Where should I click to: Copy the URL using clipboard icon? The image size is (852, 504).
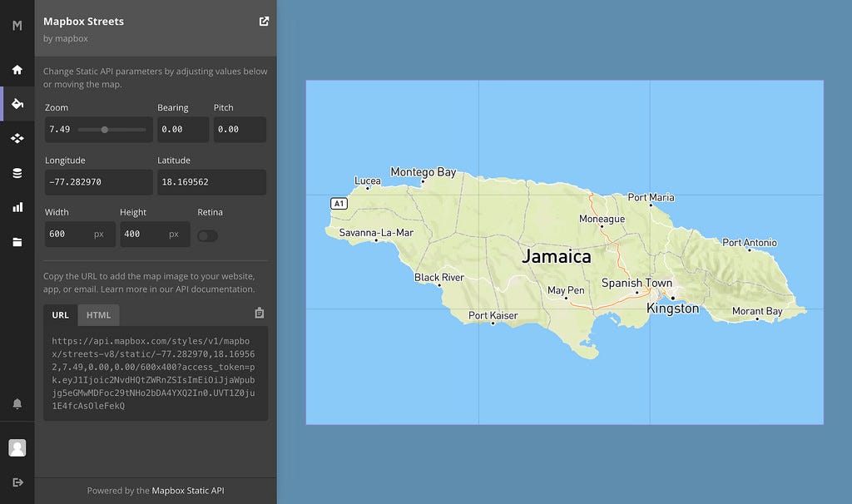coord(258,312)
